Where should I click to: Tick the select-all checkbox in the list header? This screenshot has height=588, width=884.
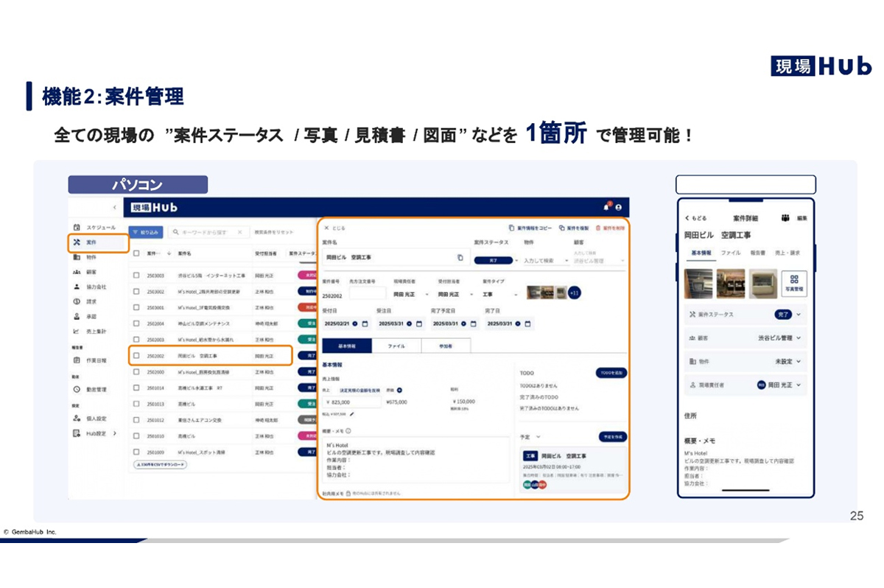[136, 253]
